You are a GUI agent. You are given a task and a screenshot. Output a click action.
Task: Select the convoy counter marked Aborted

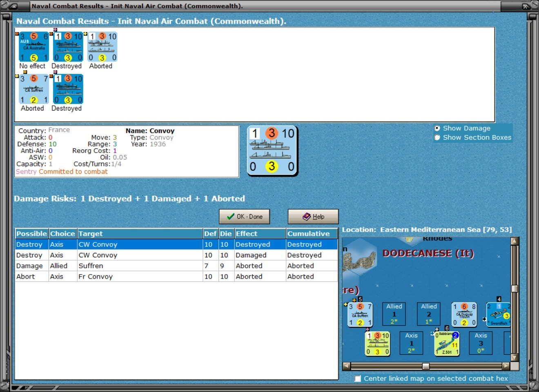pyautogui.click(x=102, y=47)
